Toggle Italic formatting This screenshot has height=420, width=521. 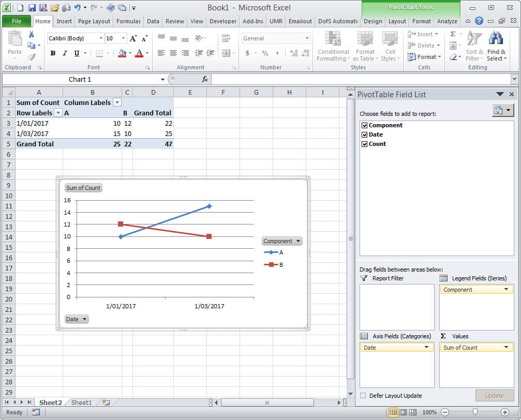pyautogui.click(x=65, y=53)
